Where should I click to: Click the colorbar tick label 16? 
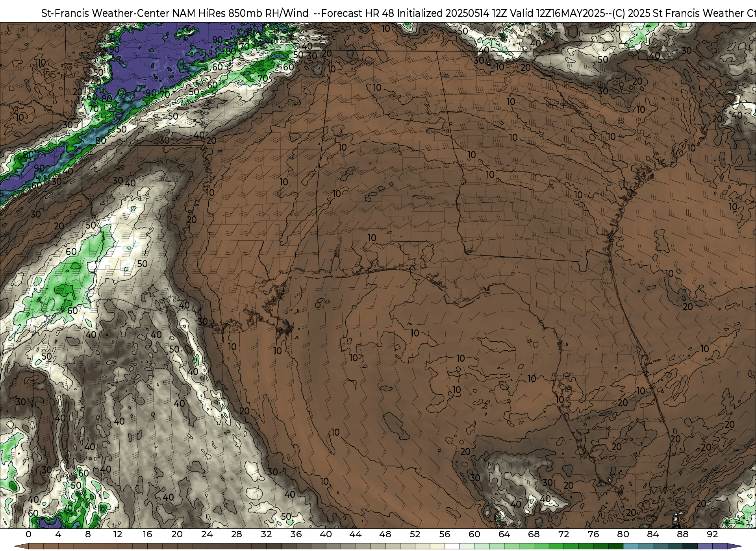[x=147, y=534]
